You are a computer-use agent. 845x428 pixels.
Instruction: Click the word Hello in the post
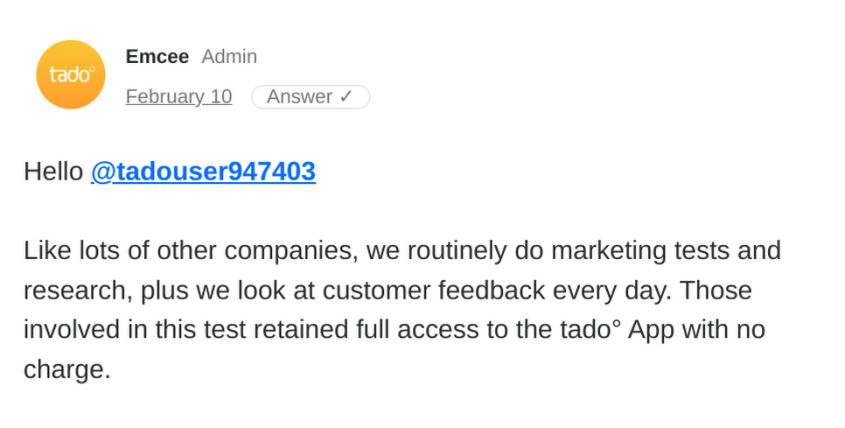tap(53, 171)
